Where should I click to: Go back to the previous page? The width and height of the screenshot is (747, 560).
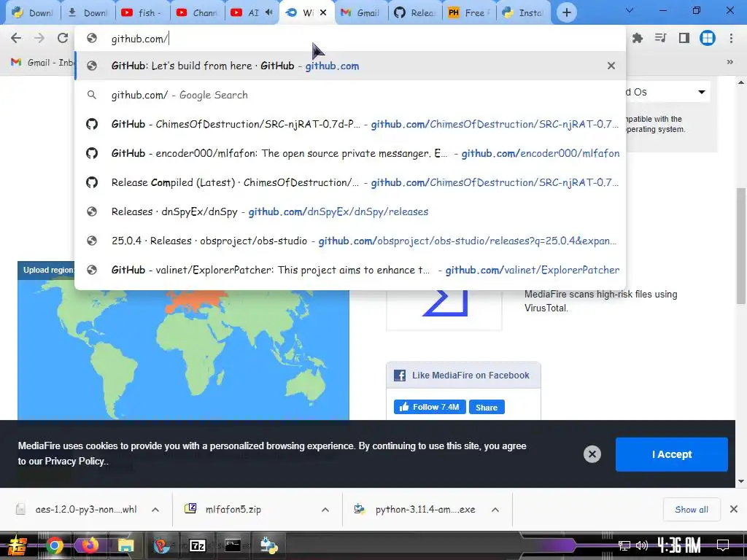[x=16, y=38]
